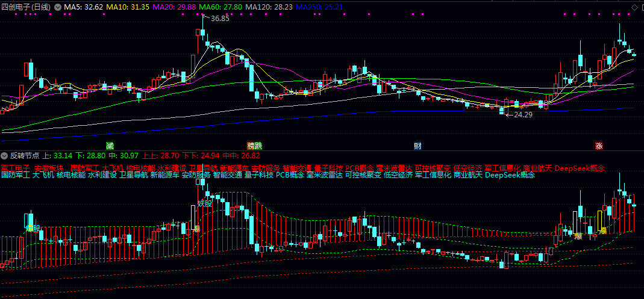
Task: Open the red 涨 event marker
Action: point(599,146)
